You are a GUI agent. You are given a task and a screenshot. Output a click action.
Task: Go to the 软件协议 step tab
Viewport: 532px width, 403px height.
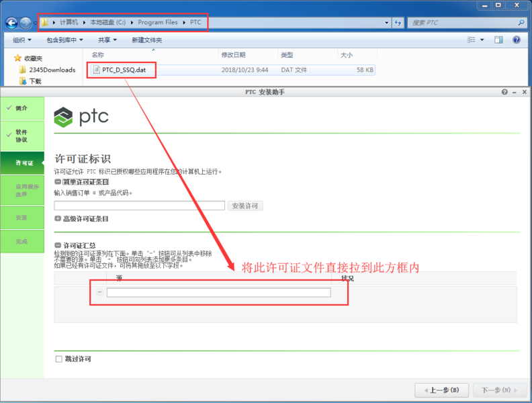22,136
